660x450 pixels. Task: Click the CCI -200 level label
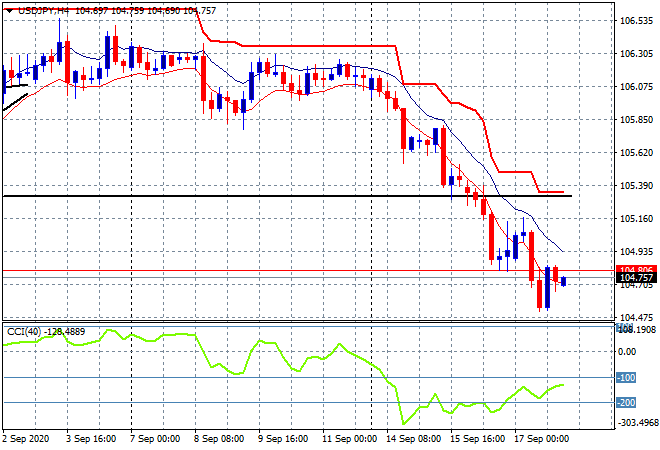(x=626, y=403)
